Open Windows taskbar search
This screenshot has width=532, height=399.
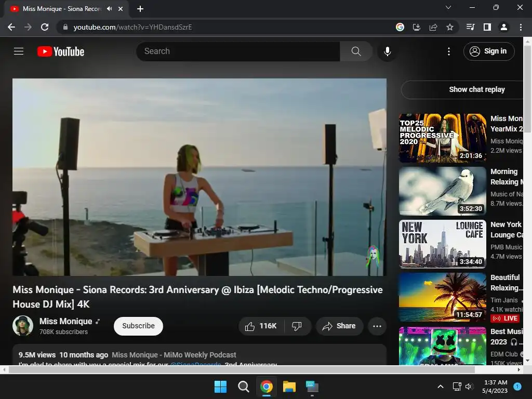[243, 387]
